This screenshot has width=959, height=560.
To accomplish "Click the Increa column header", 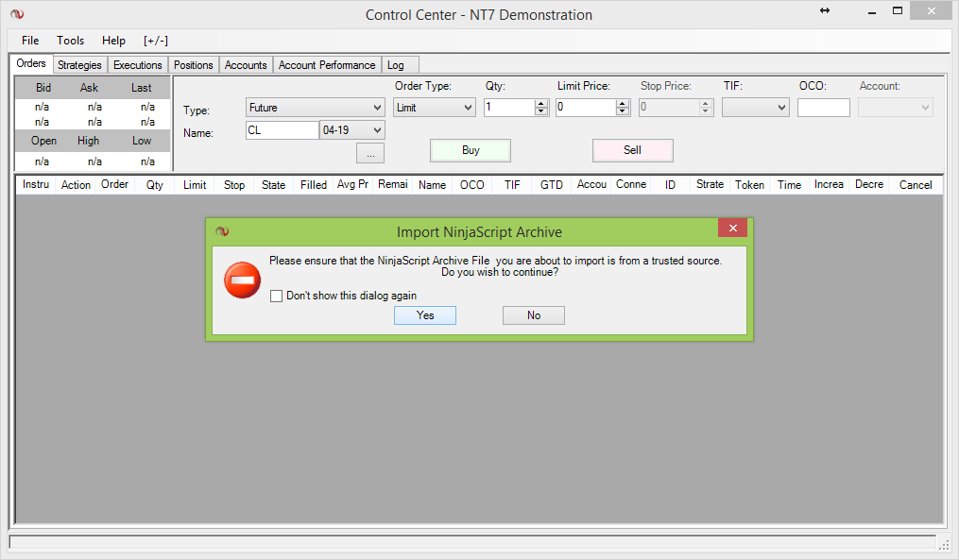I will (829, 185).
